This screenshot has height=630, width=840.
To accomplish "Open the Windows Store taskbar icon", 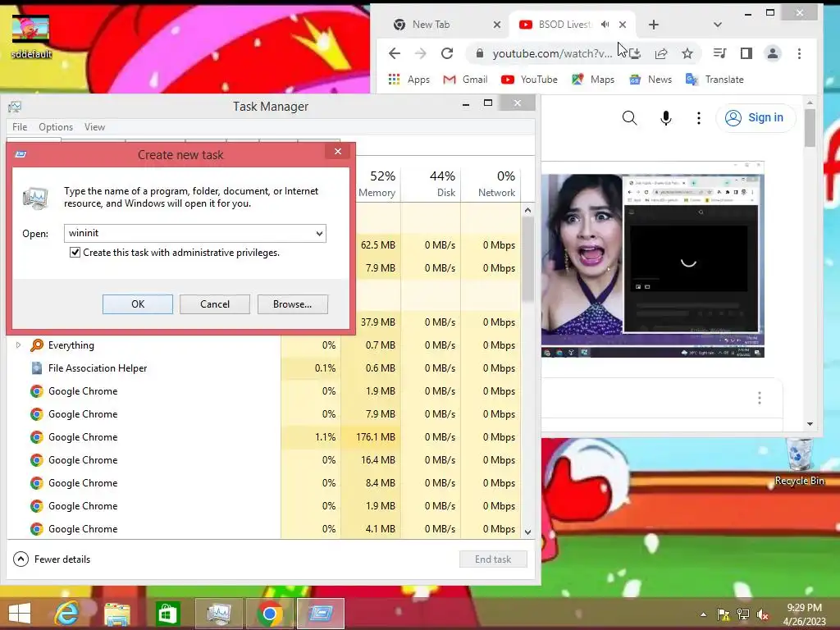I will pyautogui.click(x=167, y=614).
